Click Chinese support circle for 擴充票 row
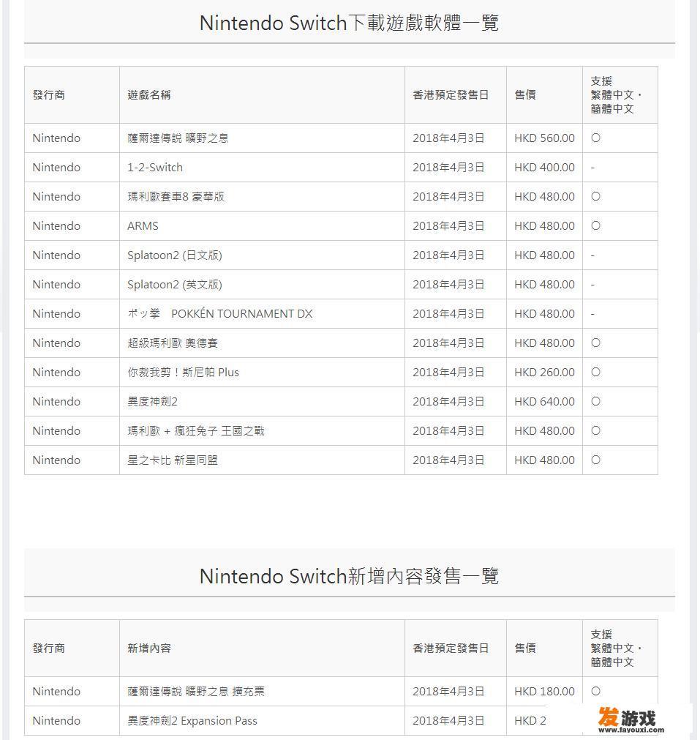The image size is (700, 740). (595, 691)
